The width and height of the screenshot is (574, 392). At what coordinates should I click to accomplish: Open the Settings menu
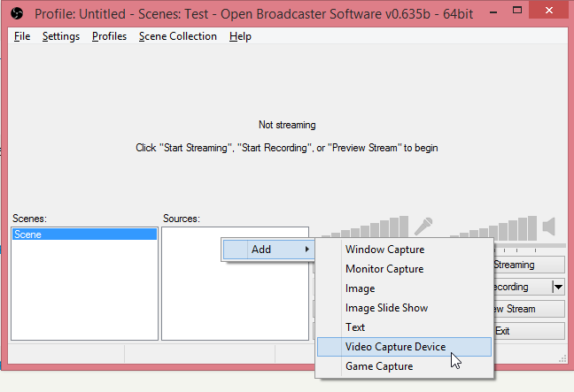click(60, 36)
